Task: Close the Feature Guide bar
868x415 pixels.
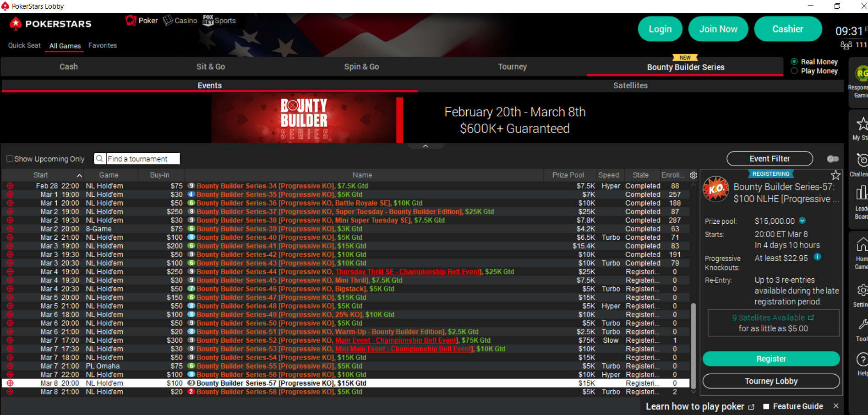Action: coord(836,406)
